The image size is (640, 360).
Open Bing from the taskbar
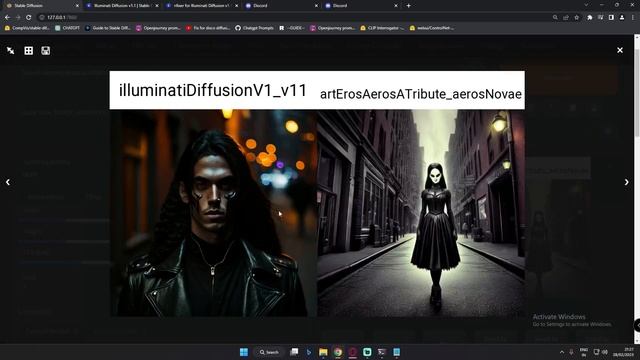[x=309, y=352]
